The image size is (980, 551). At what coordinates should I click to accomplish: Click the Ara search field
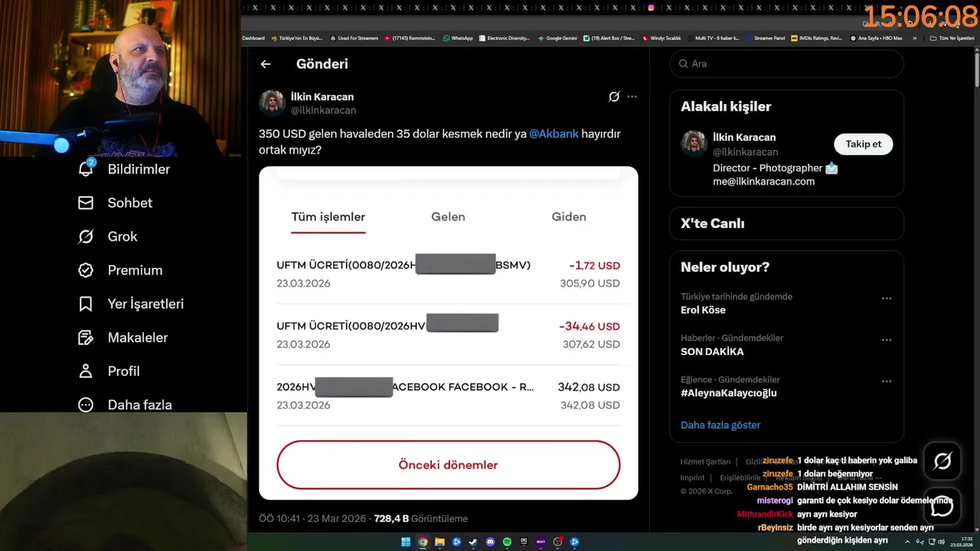[x=786, y=64]
